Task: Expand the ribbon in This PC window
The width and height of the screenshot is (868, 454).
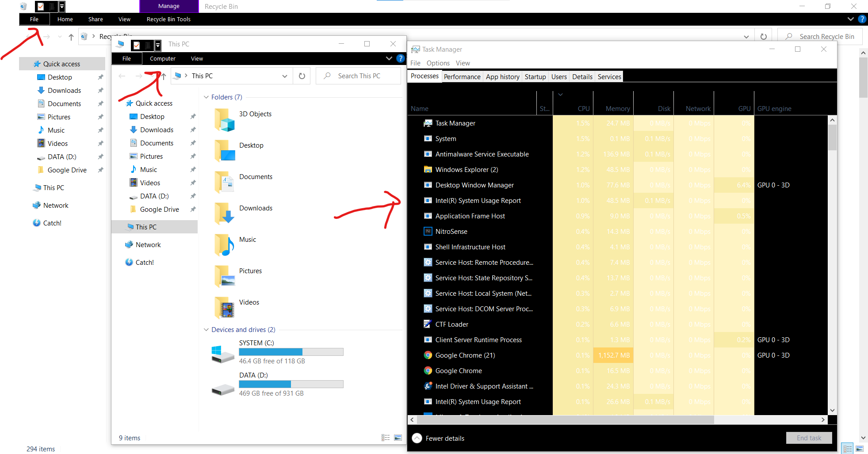Action: point(389,58)
